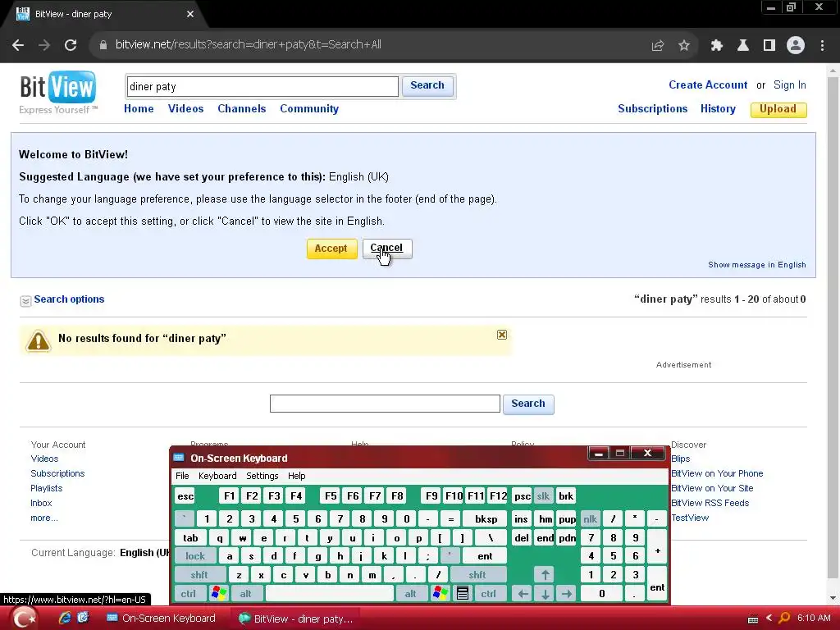Toggle the left alt key
This screenshot has height=630, width=840.
[x=246, y=593]
